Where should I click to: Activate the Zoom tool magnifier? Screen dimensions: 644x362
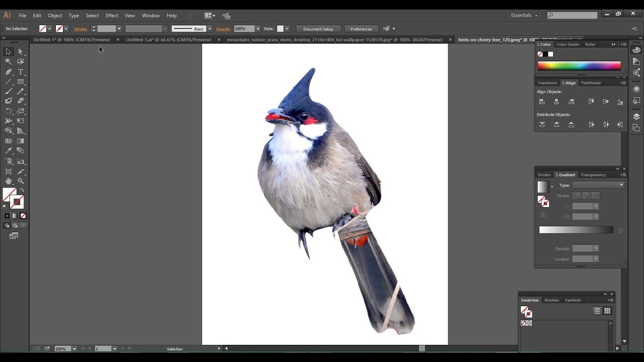(21, 181)
